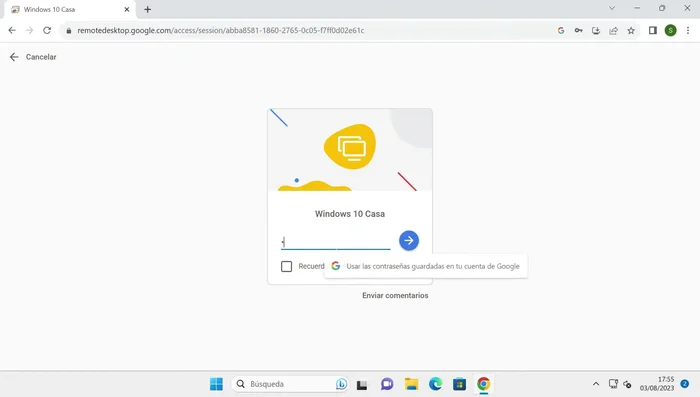Click Chrome icon on taskbar
Viewport: 700px width, 397px height.
point(483,384)
